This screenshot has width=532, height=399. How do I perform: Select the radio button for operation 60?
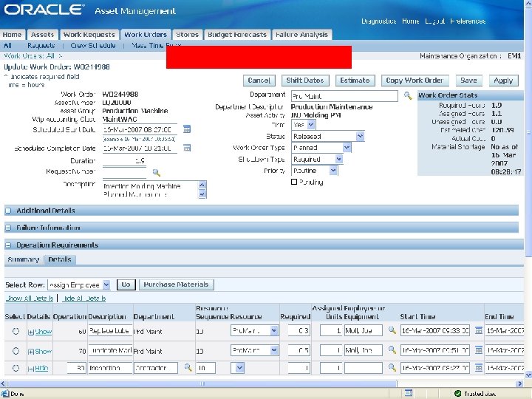click(x=16, y=332)
